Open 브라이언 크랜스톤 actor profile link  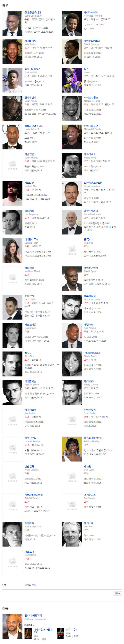click(x=93, y=183)
